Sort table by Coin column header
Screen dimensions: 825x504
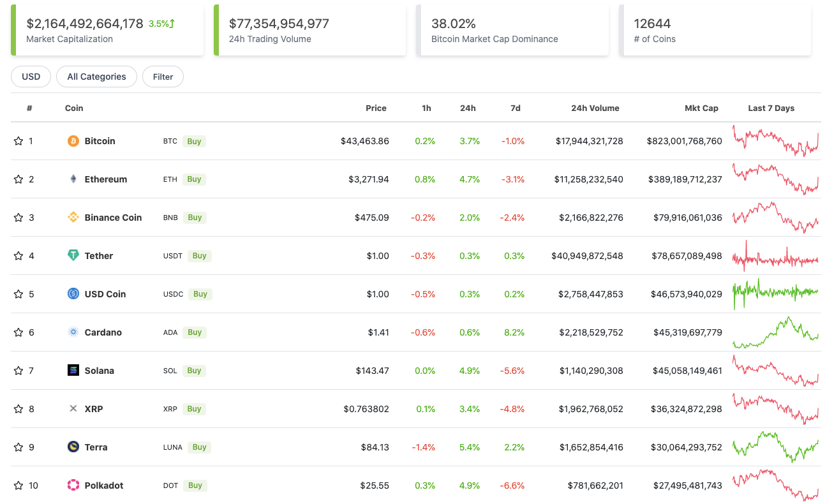pos(74,108)
